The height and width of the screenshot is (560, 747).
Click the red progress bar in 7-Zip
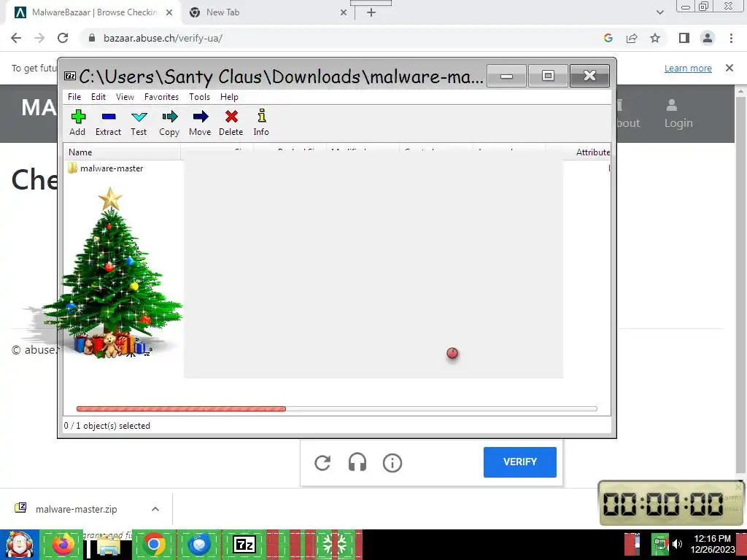tap(181, 408)
